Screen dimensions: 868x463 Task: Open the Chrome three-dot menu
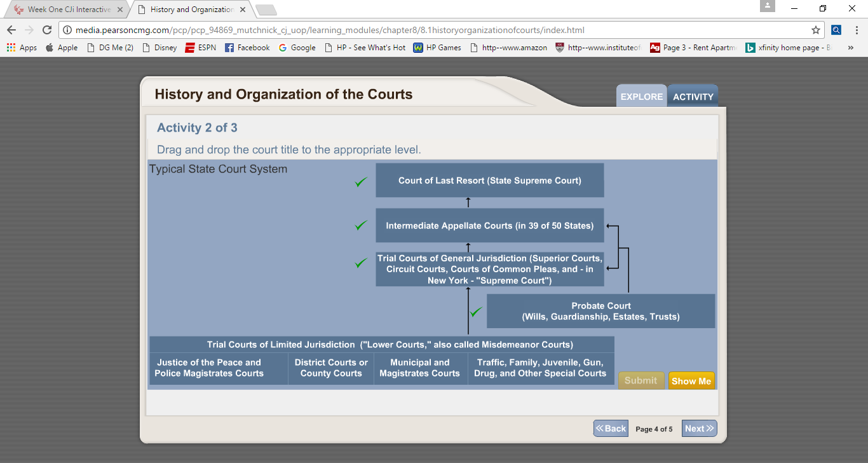[x=856, y=30]
